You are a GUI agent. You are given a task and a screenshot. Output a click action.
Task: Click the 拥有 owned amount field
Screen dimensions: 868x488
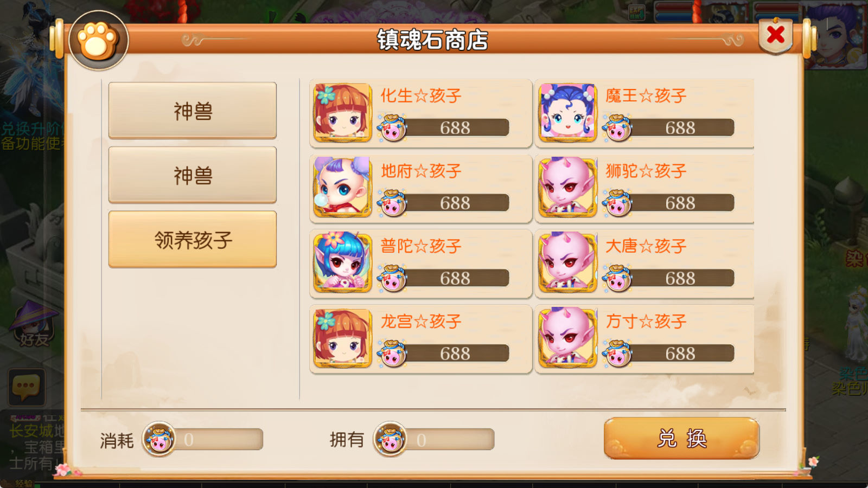pos(449,439)
